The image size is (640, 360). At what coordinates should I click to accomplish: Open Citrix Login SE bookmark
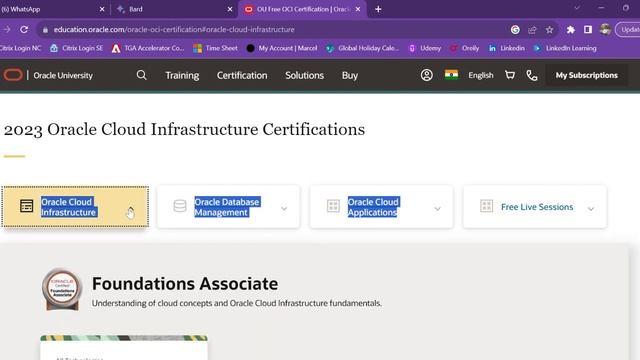tap(76, 48)
